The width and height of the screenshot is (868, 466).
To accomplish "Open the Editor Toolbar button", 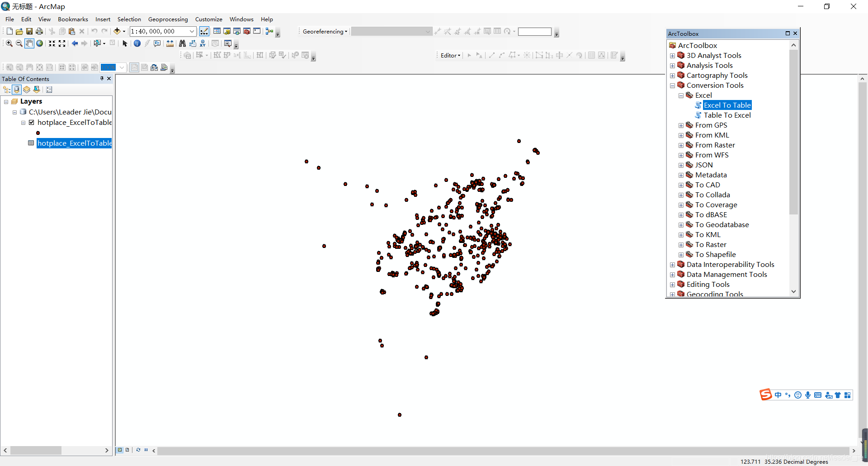I will point(204,31).
